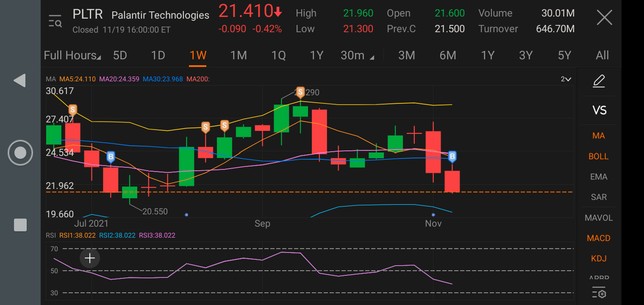Screen dimensions: 644x305
Task: Tap the MA30:23.968 legend value
Action: click(x=163, y=79)
